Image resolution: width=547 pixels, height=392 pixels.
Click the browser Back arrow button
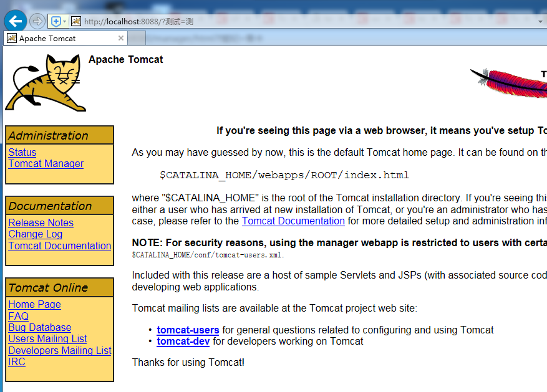click(16, 21)
